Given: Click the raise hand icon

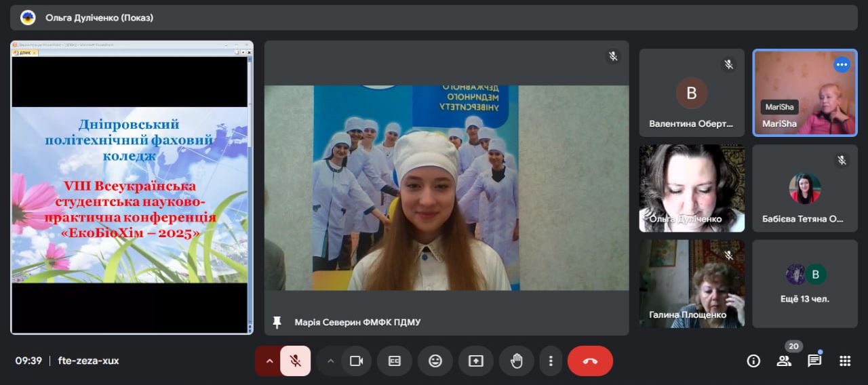Looking at the screenshot, I should [x=517, y=361].
